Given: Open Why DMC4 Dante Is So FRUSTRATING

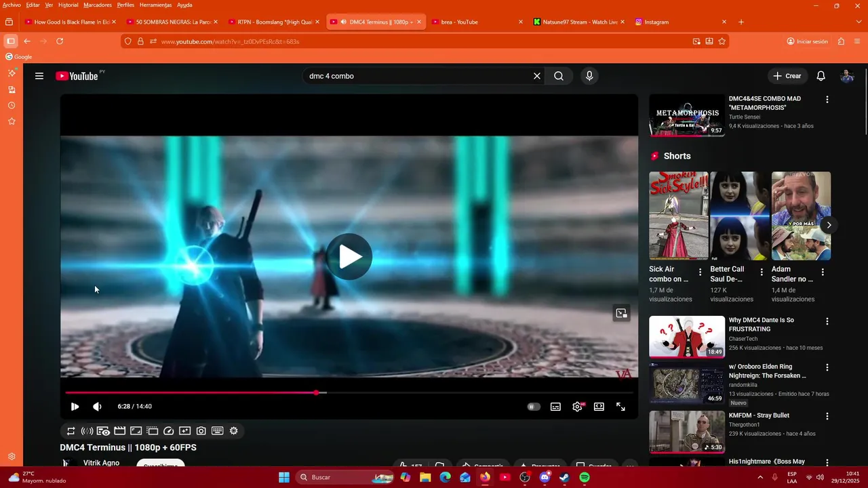Looking at the screenshot, I should [761, 325].
